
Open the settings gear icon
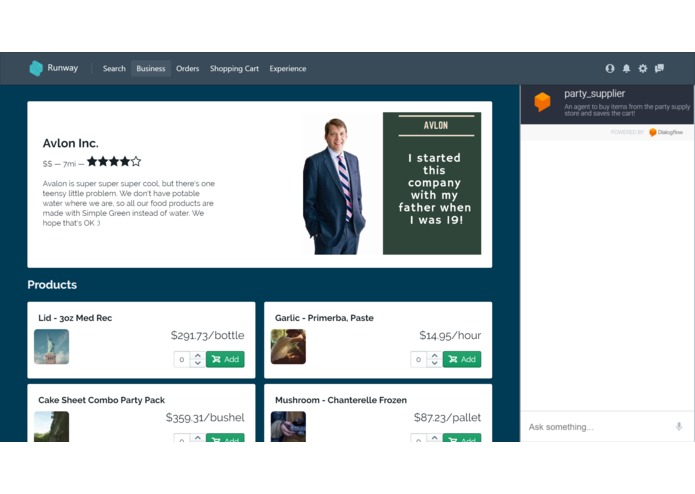(643, 68)
